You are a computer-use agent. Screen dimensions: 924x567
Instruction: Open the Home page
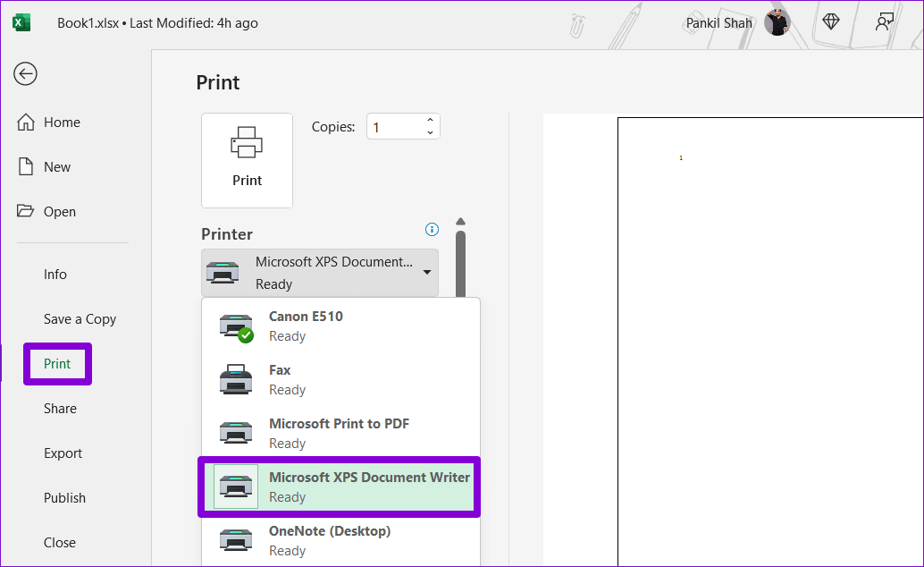62,123
